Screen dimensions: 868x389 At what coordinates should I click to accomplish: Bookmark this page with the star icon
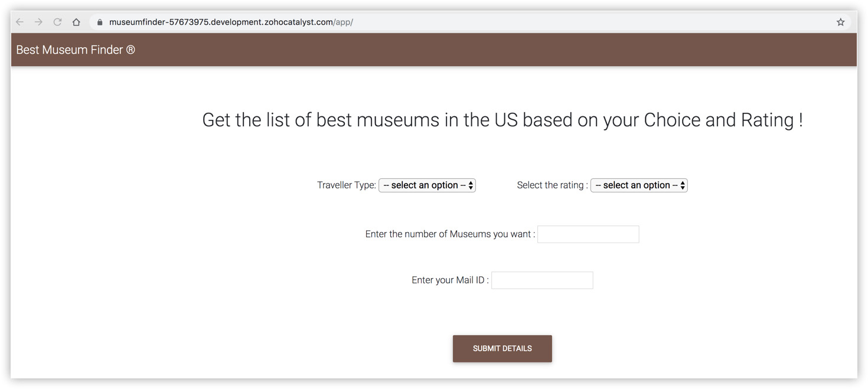pos(840,22)
